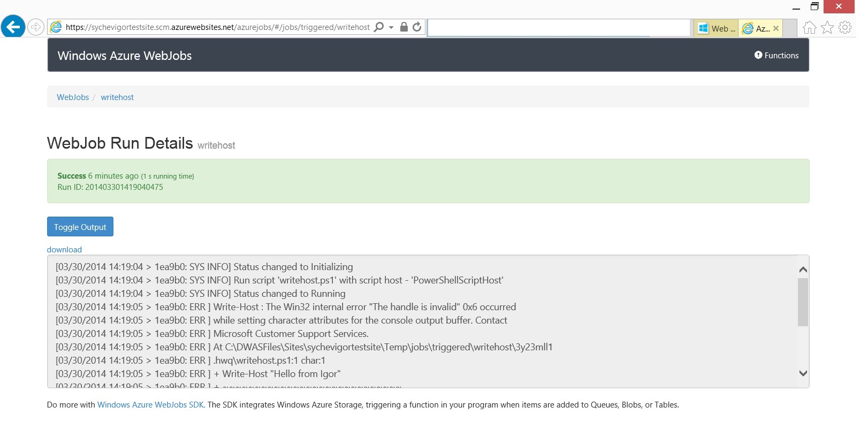This screenshot has width=868, height=430.
Task: Click the "Run script 'writehost.ps1'" log line
Action: (279, 280)
